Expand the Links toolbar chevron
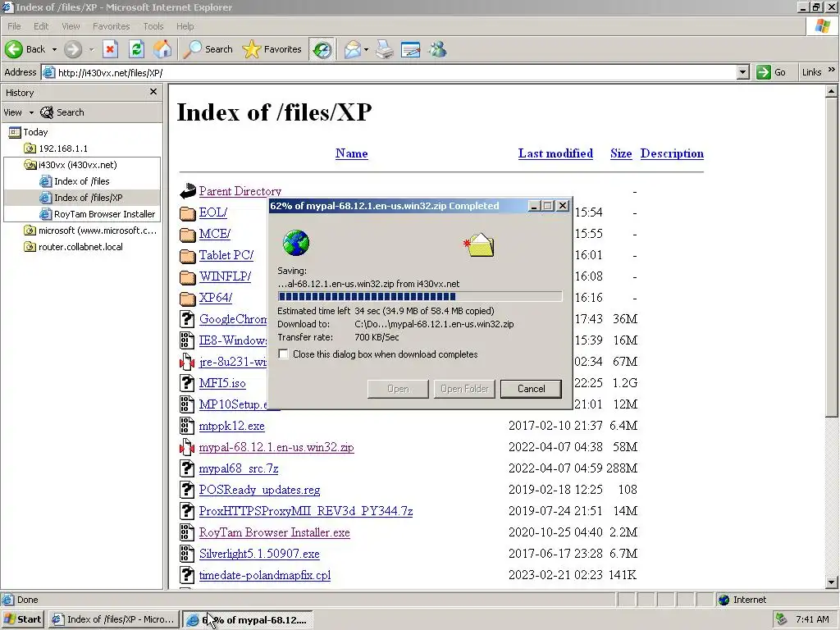840x630 pixels. click(832, 70)
